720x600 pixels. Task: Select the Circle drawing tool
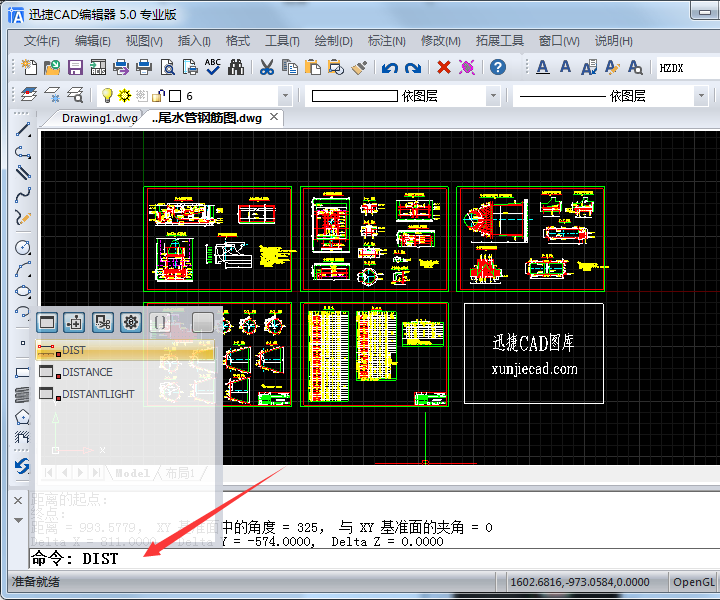[x=23, y=247]
